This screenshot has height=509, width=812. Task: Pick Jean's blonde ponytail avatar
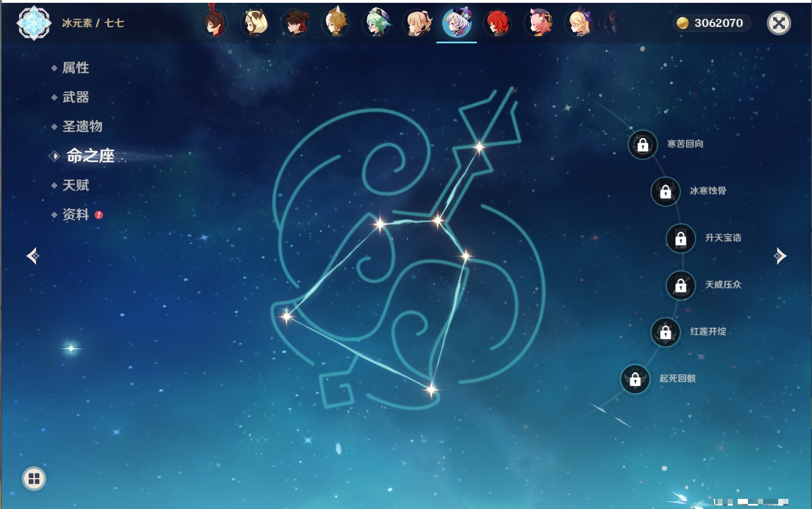coord(417,22)
